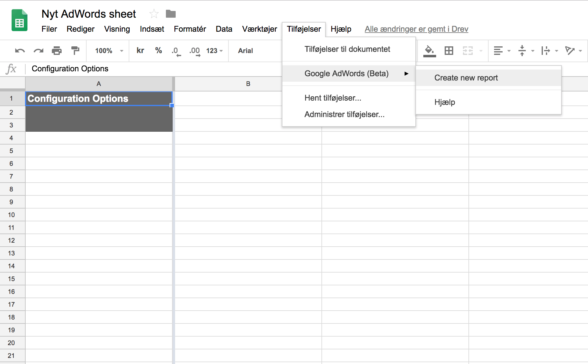588x364 pixels.
Task: Open text rotation dropdown arrow
Action: point(580,51)
